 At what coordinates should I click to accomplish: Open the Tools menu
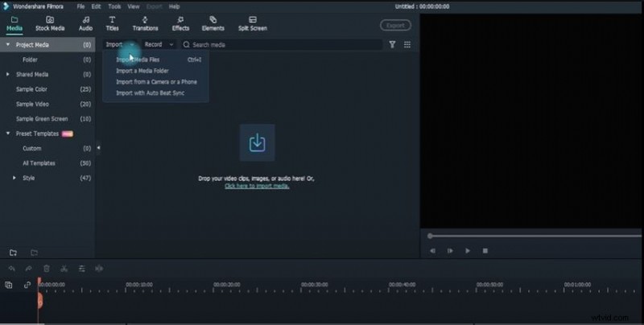click(114, 6)
